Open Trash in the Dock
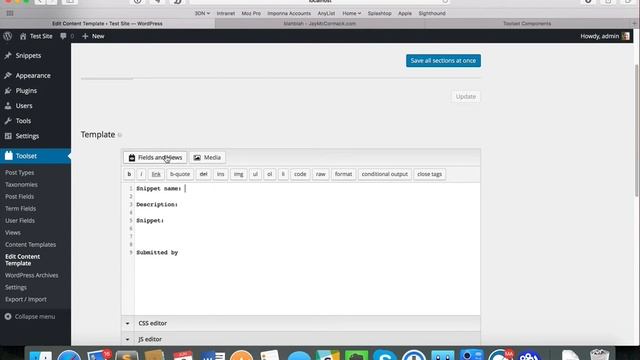This screenshot has width=640, height=360. [600, 355]
